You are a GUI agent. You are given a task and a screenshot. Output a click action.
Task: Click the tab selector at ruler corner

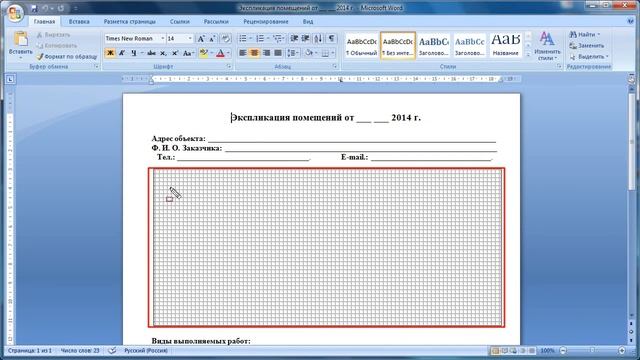[x=10, y=79]
